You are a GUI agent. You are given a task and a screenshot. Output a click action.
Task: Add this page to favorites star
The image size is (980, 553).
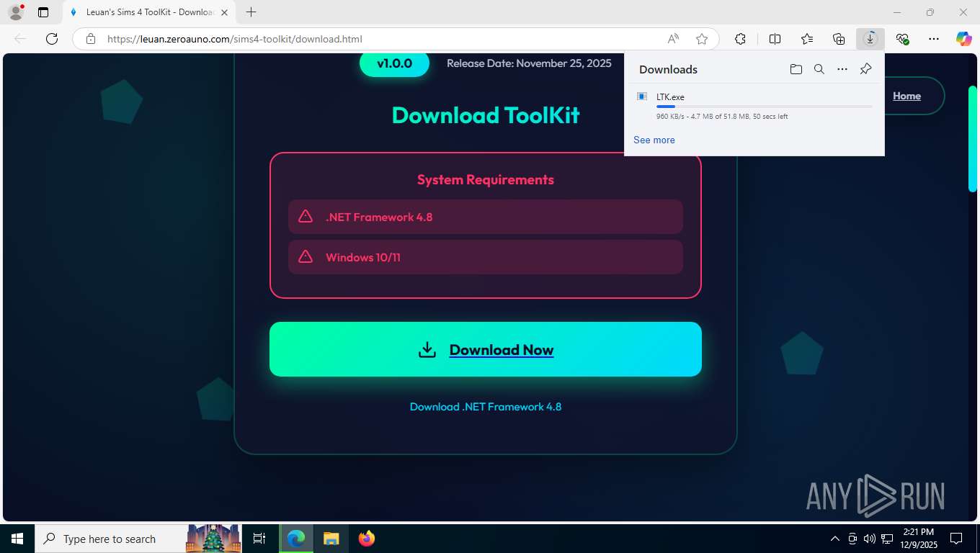click(x=702, y=39)
